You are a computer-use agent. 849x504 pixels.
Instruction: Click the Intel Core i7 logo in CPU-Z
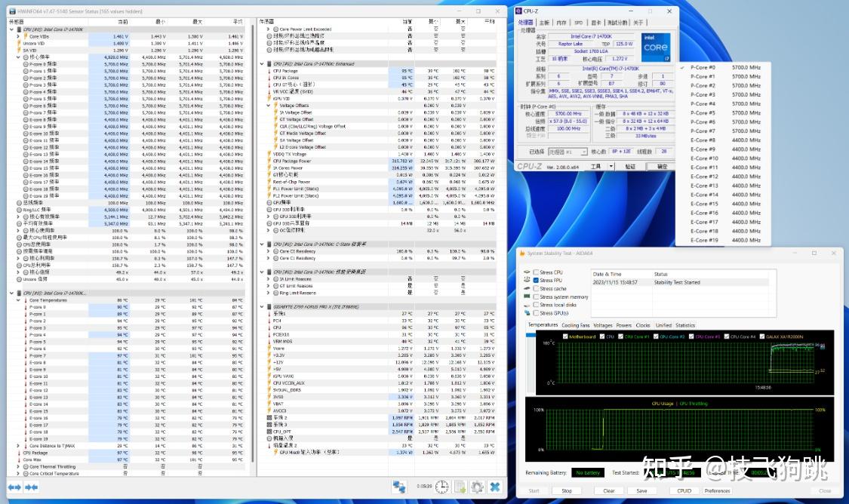pos(657,47)
